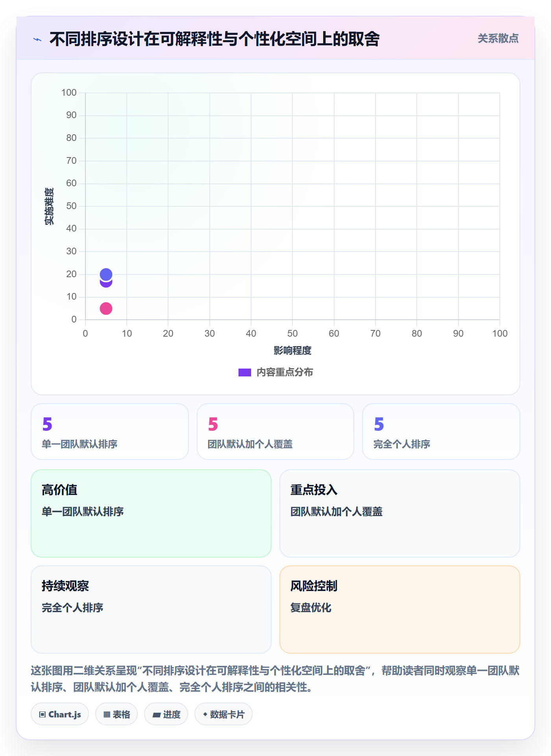
Task: Open the 持续观察 quadrant card
Action: pyautogui.click(x=151, y=610)
